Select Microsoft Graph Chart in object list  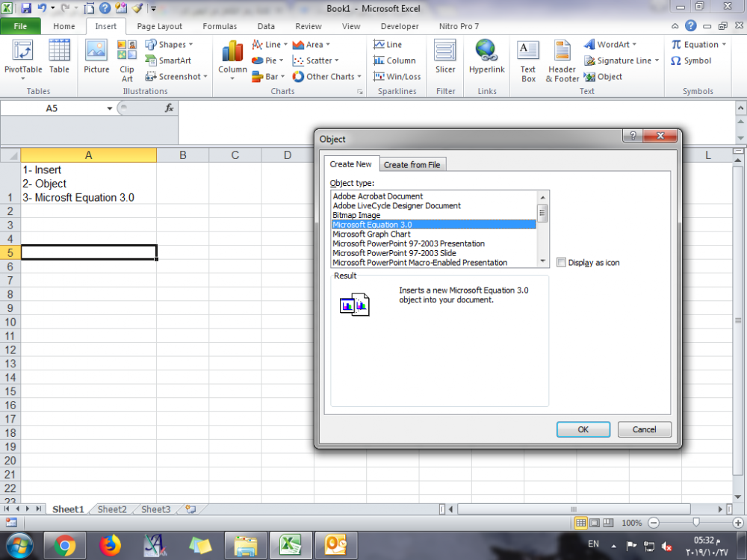433,234
